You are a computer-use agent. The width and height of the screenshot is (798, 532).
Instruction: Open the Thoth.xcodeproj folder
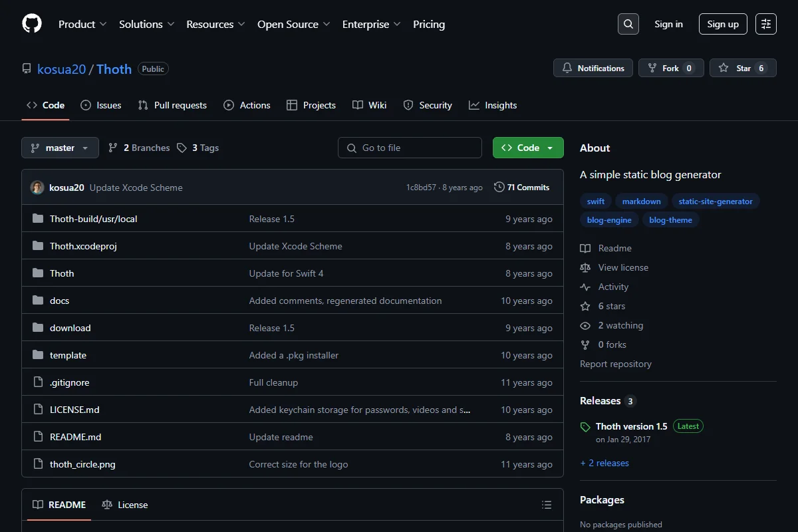(x=83, y=246)
